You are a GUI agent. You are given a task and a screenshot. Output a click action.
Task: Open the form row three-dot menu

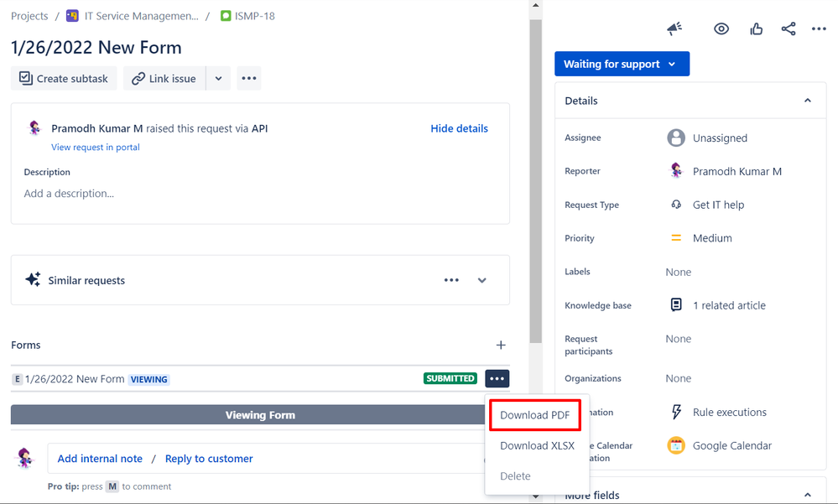tap(497, 378)
